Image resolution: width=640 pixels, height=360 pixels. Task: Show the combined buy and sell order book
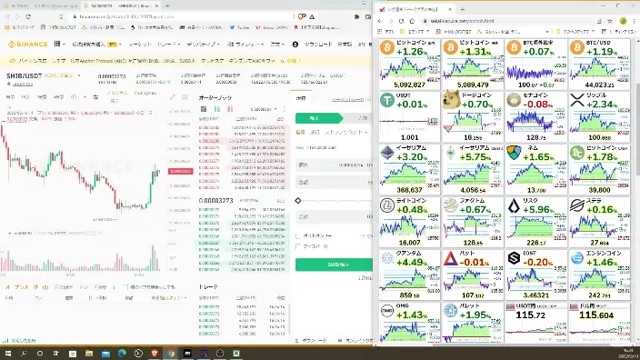(x=203, y=109)
